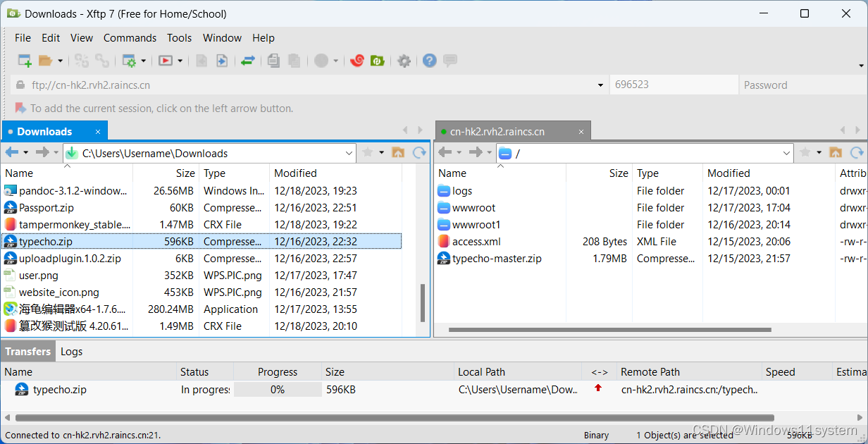Click the speech bubble feedback icon

pos(450,61)
